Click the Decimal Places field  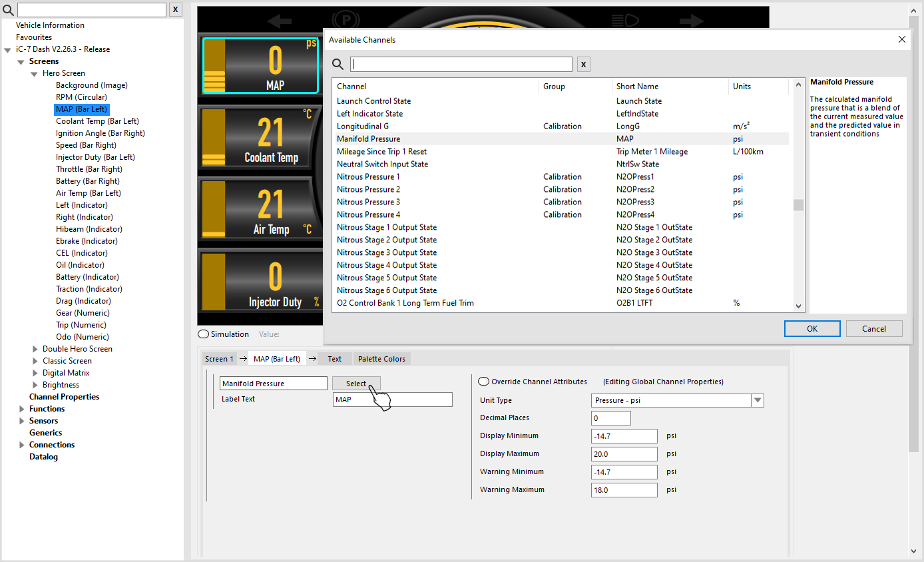click(x=611, y=418)
